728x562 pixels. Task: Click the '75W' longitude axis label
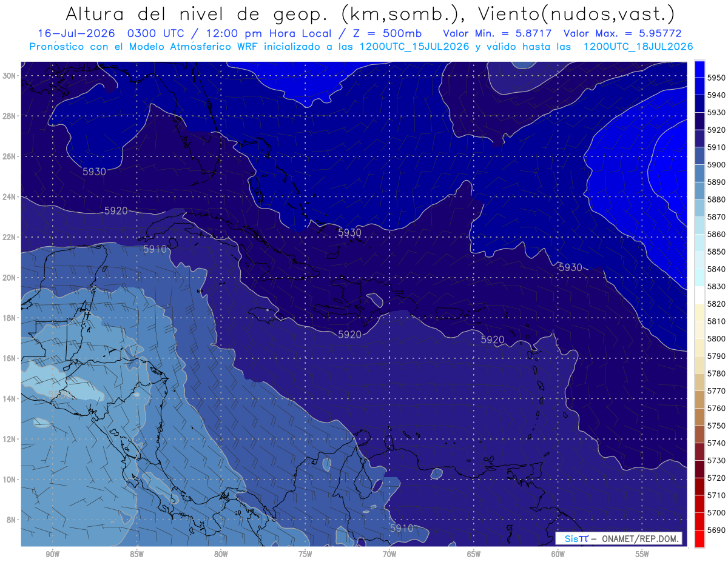coord(305,554)
